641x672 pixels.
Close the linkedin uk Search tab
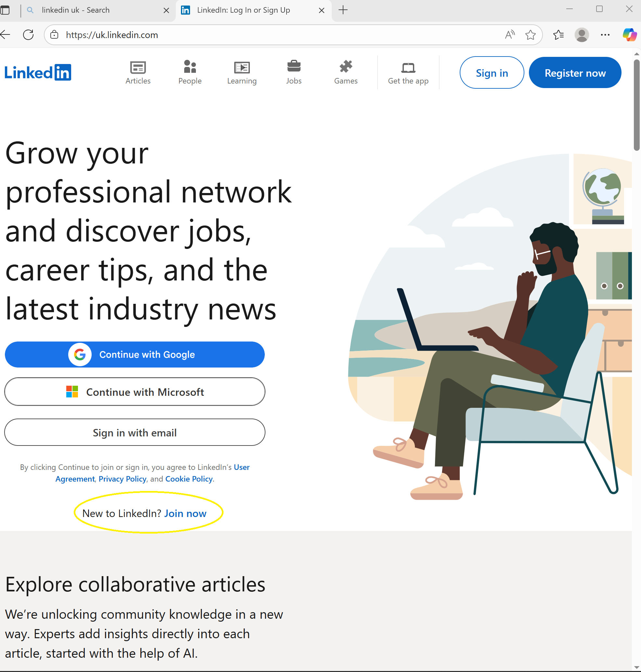[166, 10]
